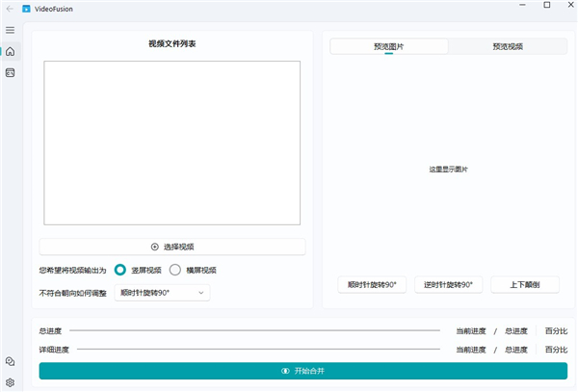Screen dimensions: 578x392
Task: Click the 逆时针旋转90° button
Action: pos(448,284)
